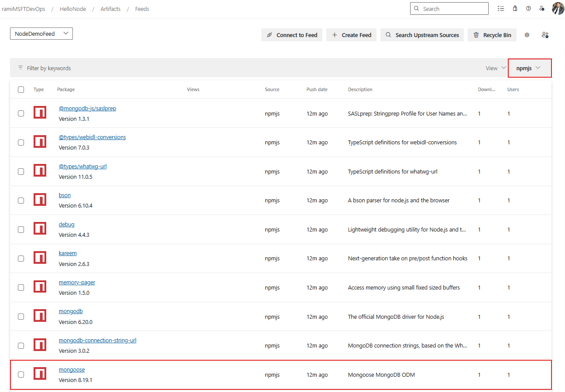The width and height of the screenshot is (565, 392).
Task: Go to Artifacts in the breadcrumb
Action: tap(110, 9)
